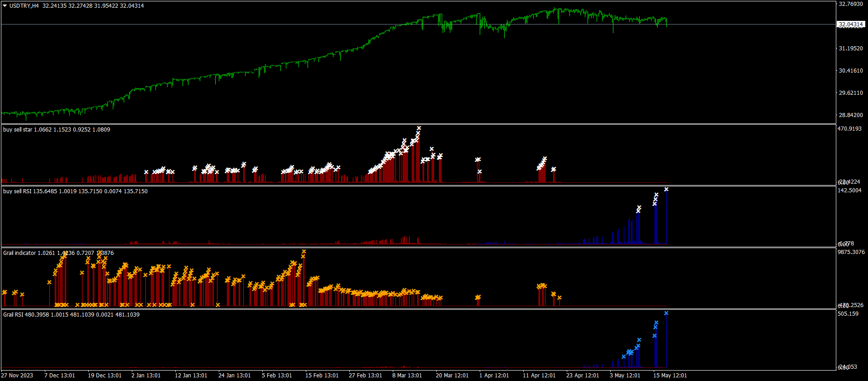Click the 12 Jan 13:01 time label
This screenshot has width=868, height=381.
click(x=191, y=376)
